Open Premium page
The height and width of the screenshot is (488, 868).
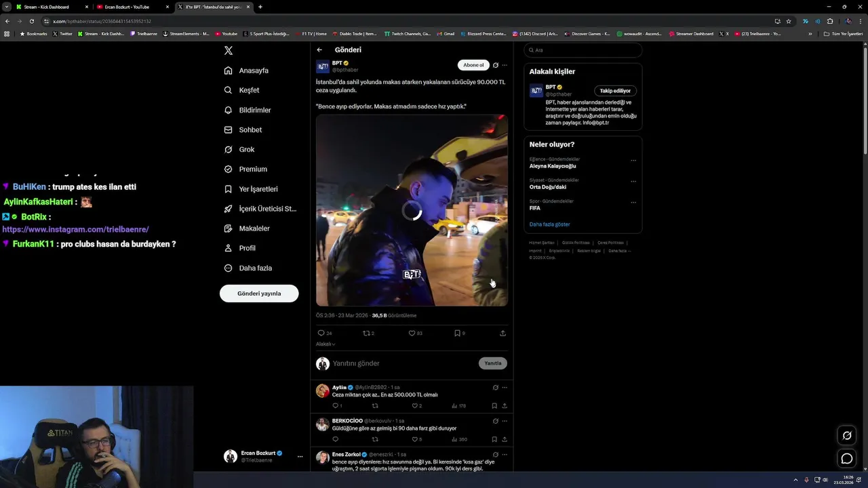(245, 169)
